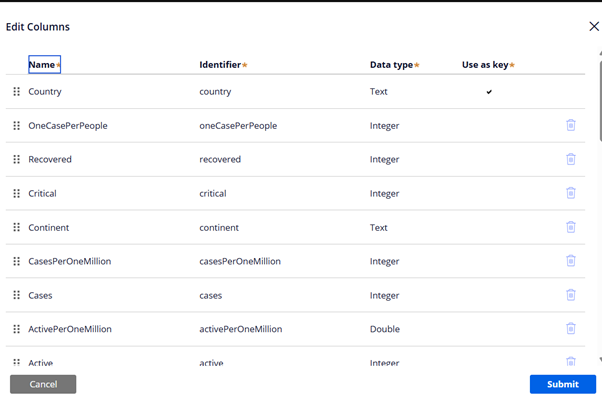Click the Cancel button

(43, 384)
